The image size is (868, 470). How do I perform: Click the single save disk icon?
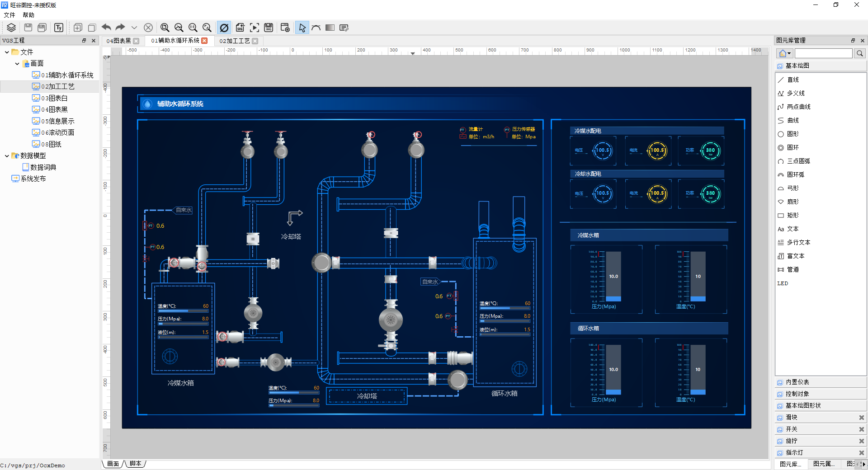coord(28,28)
